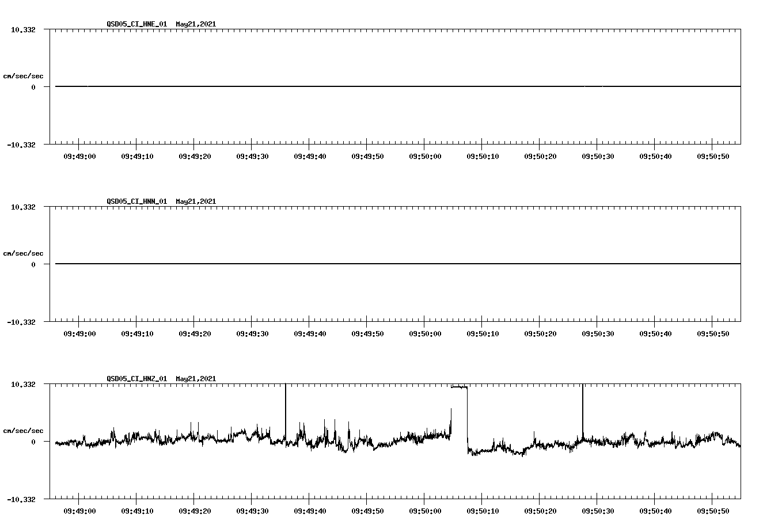Image resolution: width=782 pixels, height=532 pixels.
Task: Select the 10.332 upper limit of HNE plot
Action: [x=24, y=29]
